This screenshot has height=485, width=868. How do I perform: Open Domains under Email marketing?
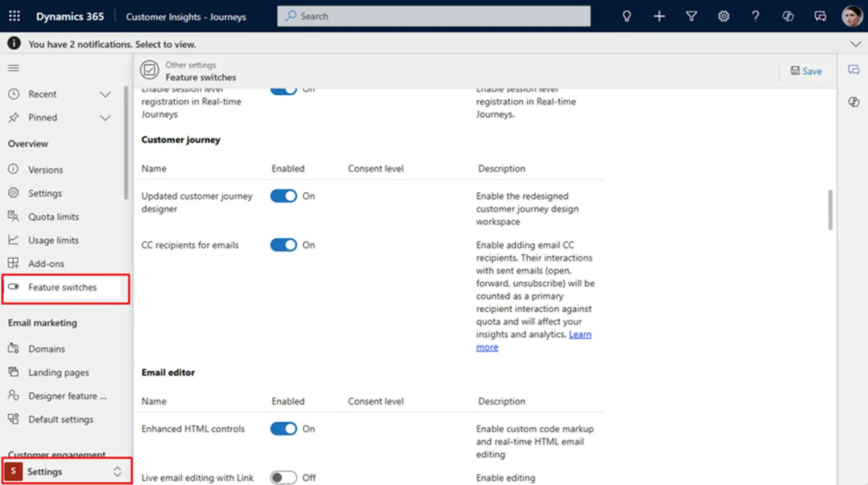[47, 349]
